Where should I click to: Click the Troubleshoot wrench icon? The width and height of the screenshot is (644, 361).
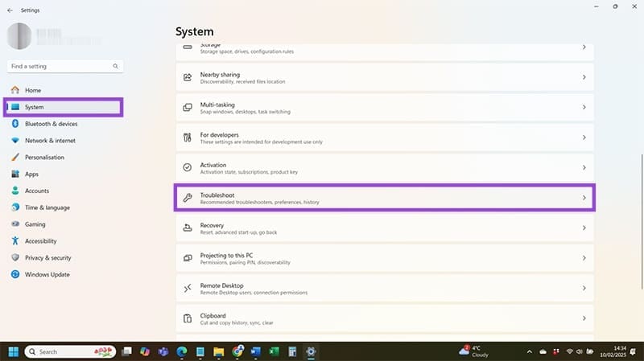pos(188,198)
